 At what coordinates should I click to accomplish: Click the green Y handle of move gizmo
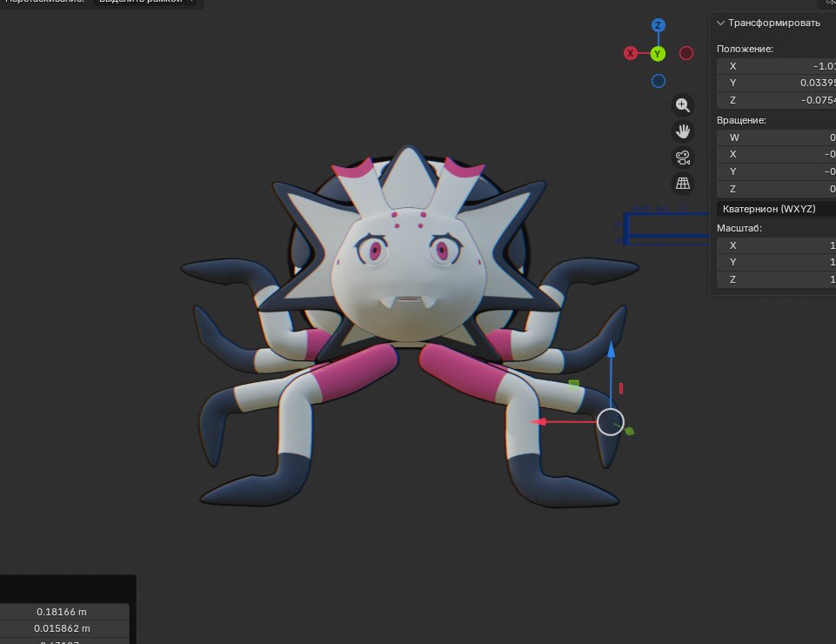[629, 431]
